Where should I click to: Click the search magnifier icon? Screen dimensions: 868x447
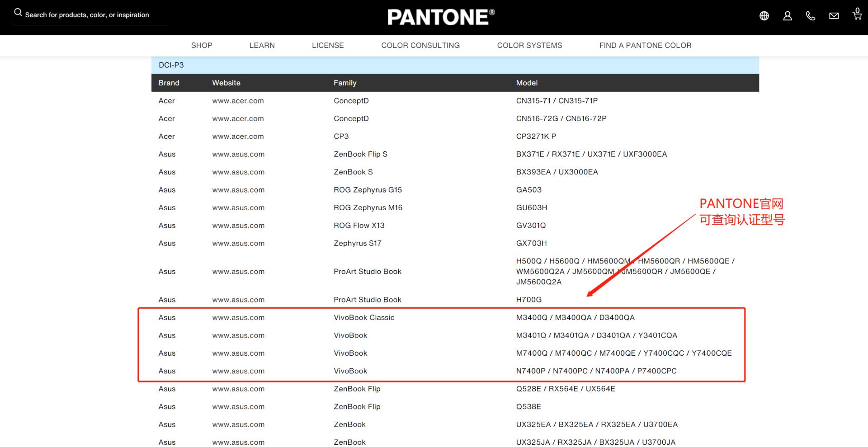18,12
